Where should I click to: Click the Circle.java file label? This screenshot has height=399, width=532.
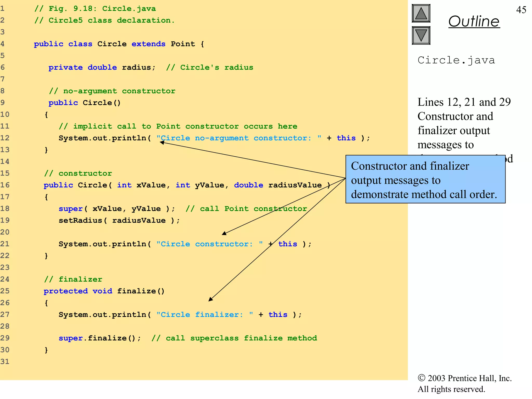tap(456, 60)
